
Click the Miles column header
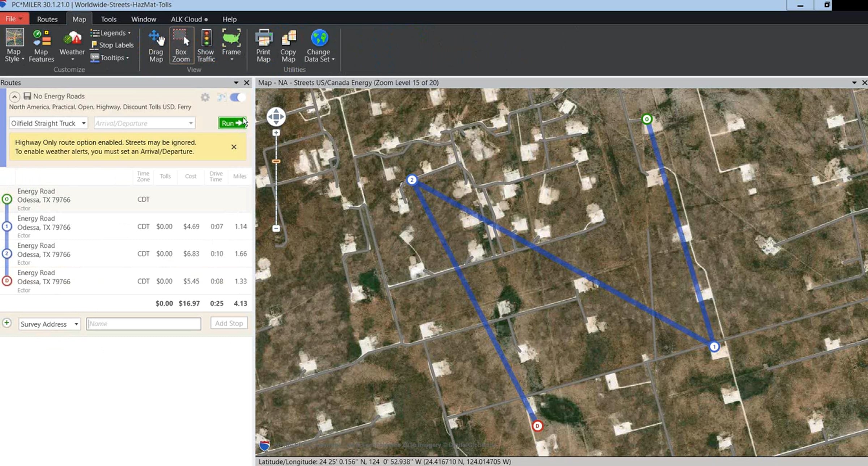(240, 176)
